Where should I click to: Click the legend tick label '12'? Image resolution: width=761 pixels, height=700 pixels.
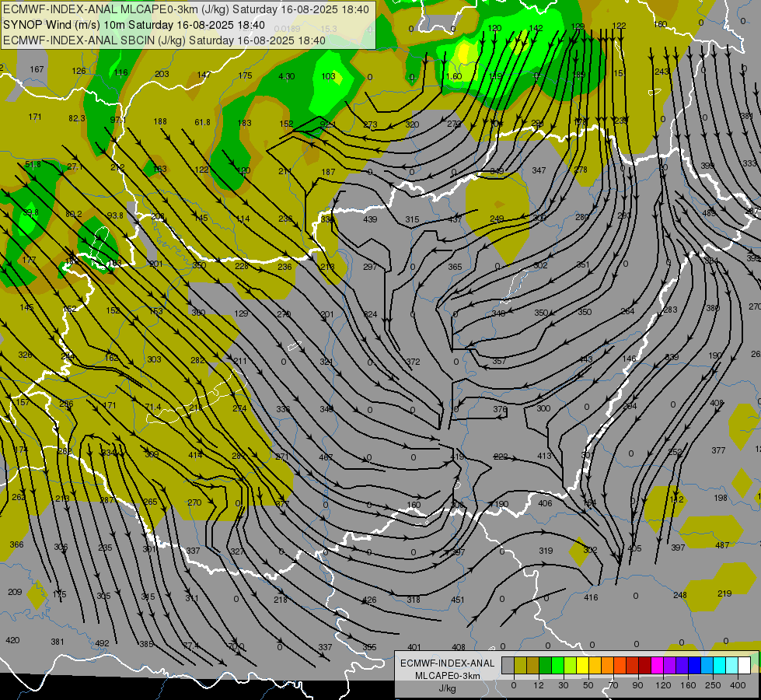pos(539,685)
